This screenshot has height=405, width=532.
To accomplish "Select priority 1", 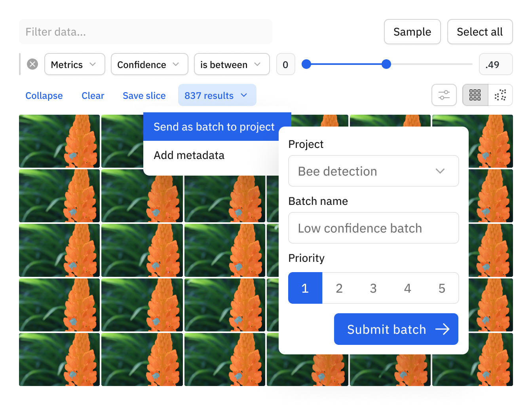I will point(305,288).
